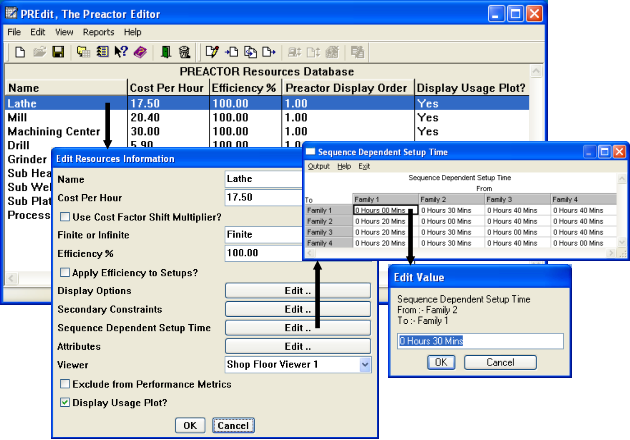Click the What's This help cursor icon
Viewport: 630px width, 440px height.
click(121, 52)
